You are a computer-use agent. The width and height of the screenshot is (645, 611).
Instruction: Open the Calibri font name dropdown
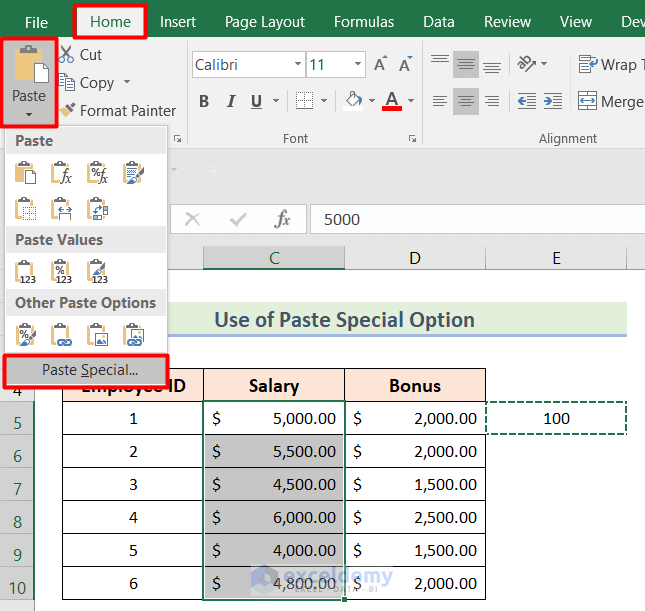(298, 64)
